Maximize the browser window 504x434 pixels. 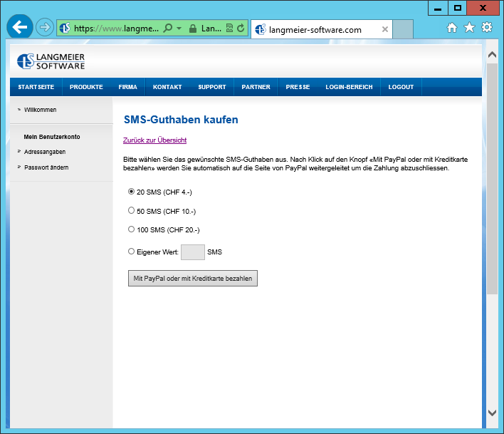tap(458, 8)
